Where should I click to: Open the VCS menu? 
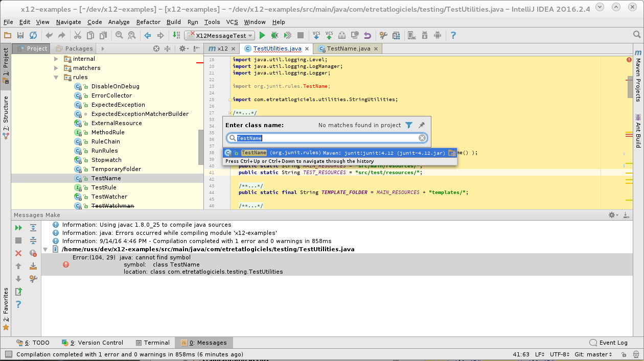[x=232, y=22]
